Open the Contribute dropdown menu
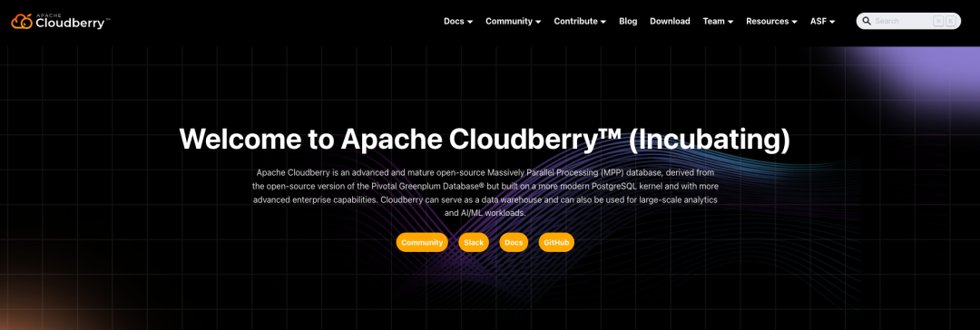The image size is (980, 330). (x=580, y=21)
